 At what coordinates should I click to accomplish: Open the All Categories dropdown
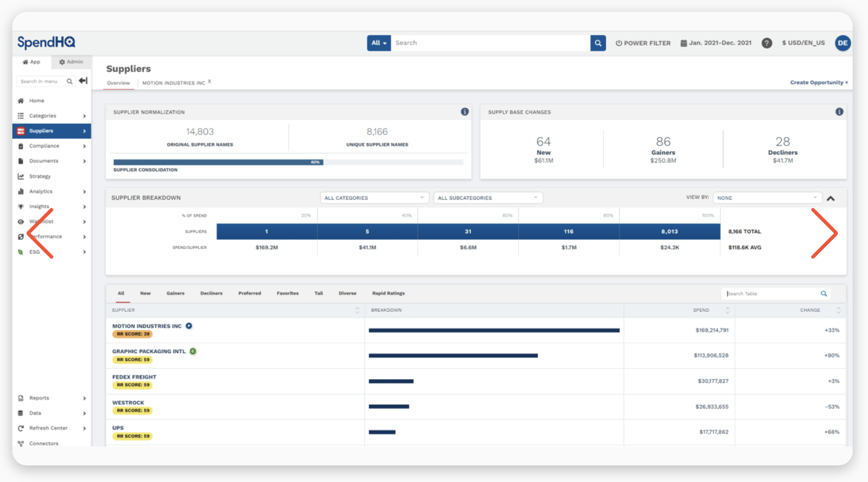(374, 198)
